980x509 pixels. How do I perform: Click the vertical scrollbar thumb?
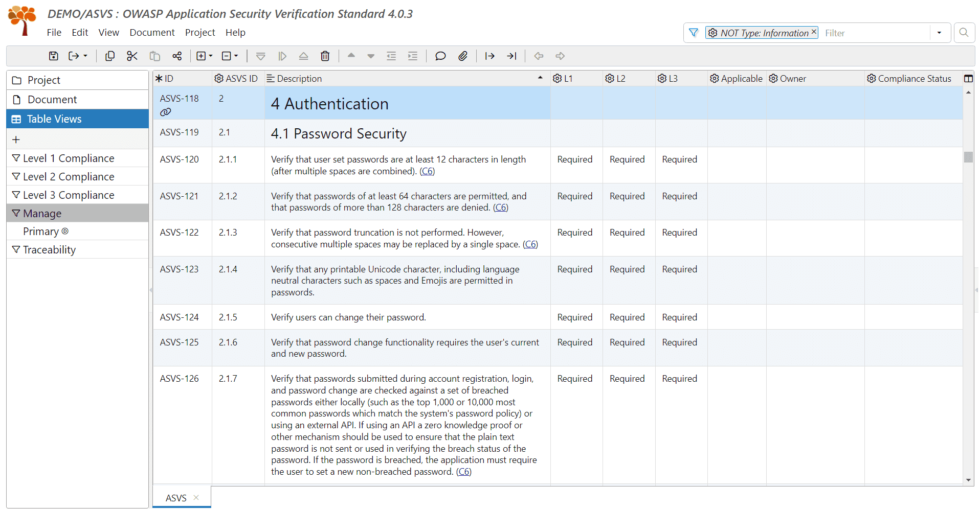click(968, 157)
